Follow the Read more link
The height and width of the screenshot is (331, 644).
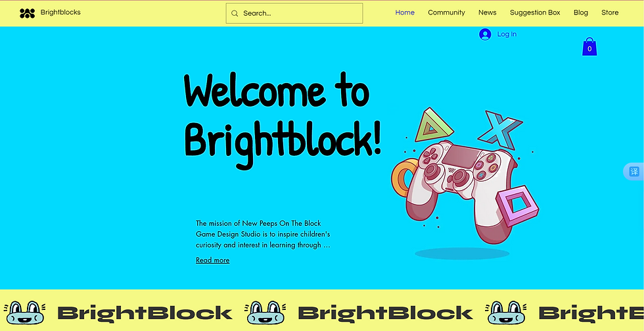(212, 260)
